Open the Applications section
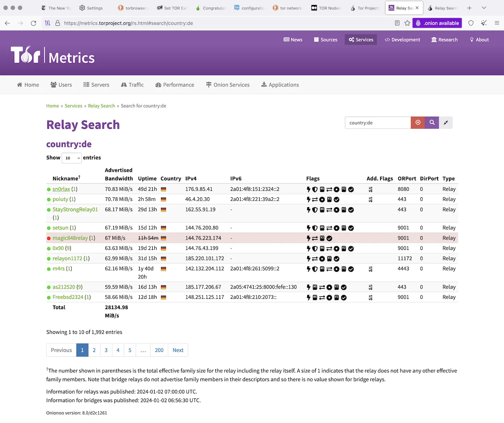504x423 pixels. point(280,85)
